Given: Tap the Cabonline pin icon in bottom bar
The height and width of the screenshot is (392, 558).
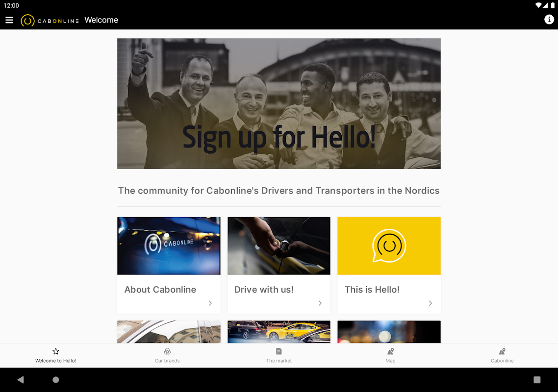Looking at the screenshot, I should [502, 351].
